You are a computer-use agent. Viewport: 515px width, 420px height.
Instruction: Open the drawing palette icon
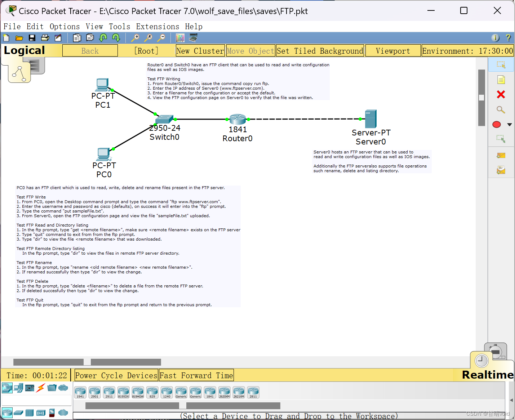180,38
